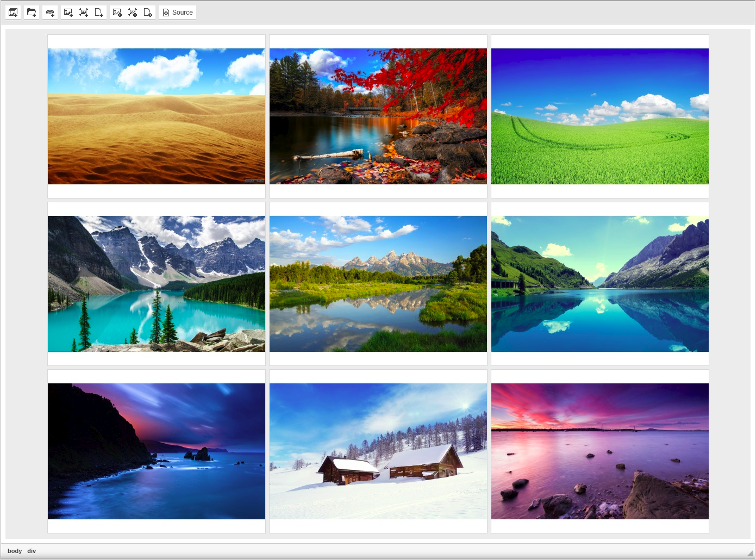Click the insert image icon with outlined plus
Screen dimensions: 756x559
(117, 13)
